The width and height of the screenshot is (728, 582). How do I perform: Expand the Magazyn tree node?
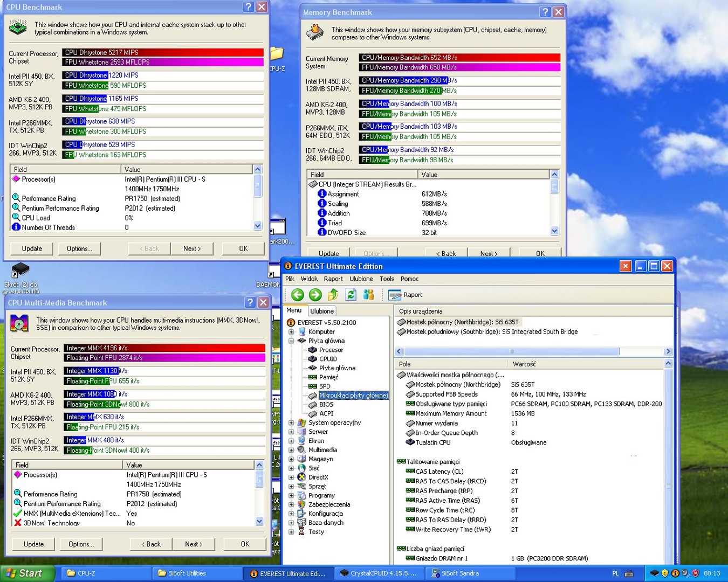pos(291,459)
